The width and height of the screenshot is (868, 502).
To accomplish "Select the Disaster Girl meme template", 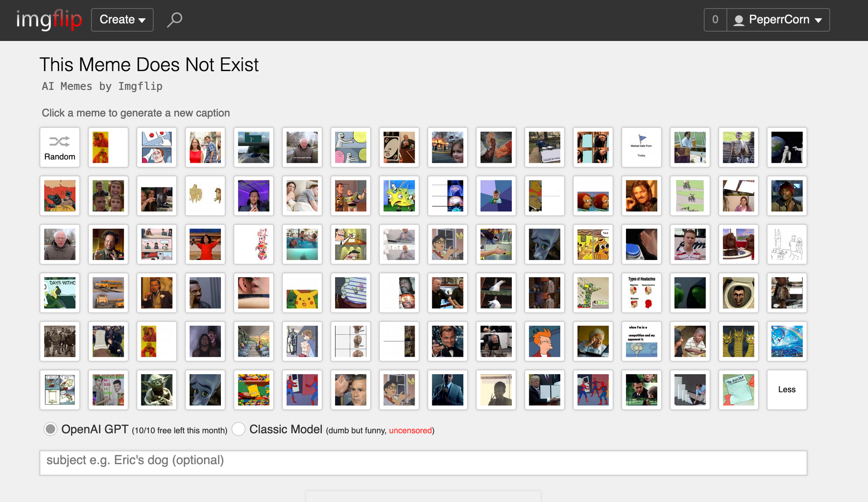I will pyautogui.click(x=448, y=147).
